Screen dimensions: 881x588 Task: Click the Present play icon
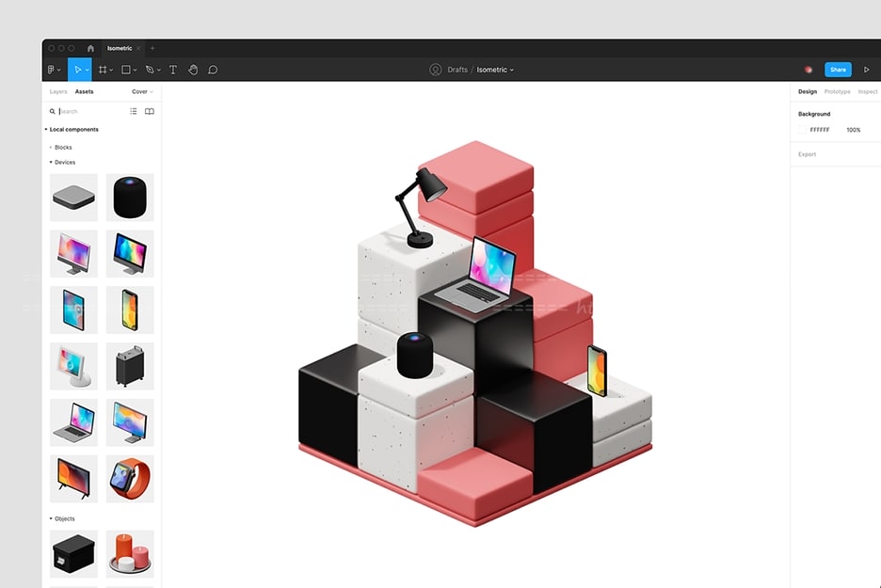pyautogui.click(x=866, y=70)
